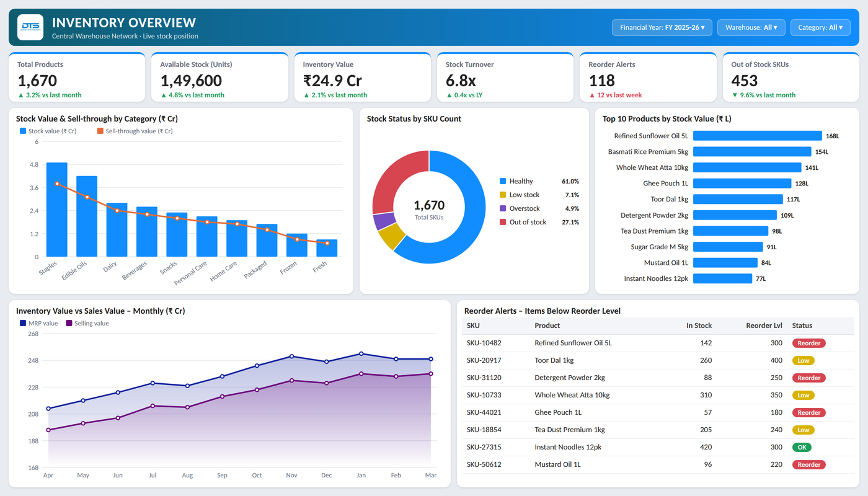Select the Out of Stock SKUs 453 value

tap(745, 81)
